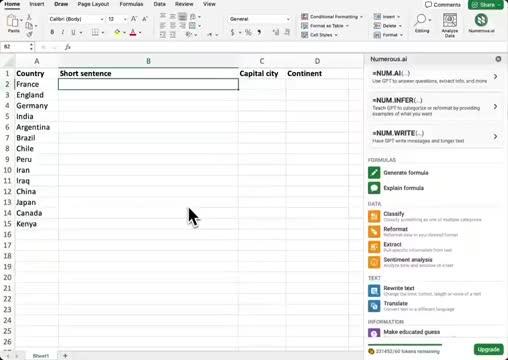This screenshot has height=360, width=508.
Task: Toggle underline formatting
Action: (73, 32)
